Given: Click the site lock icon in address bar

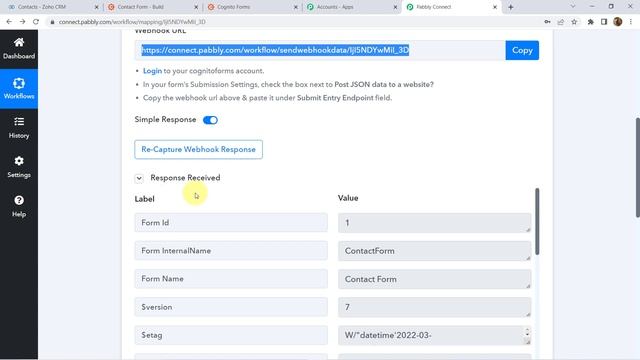Looking at the screenshot, I should click(52, 22).
